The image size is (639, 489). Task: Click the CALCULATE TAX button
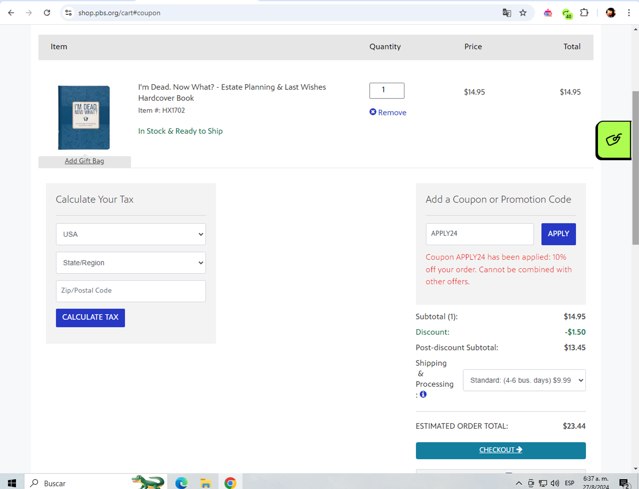(90, 317)
